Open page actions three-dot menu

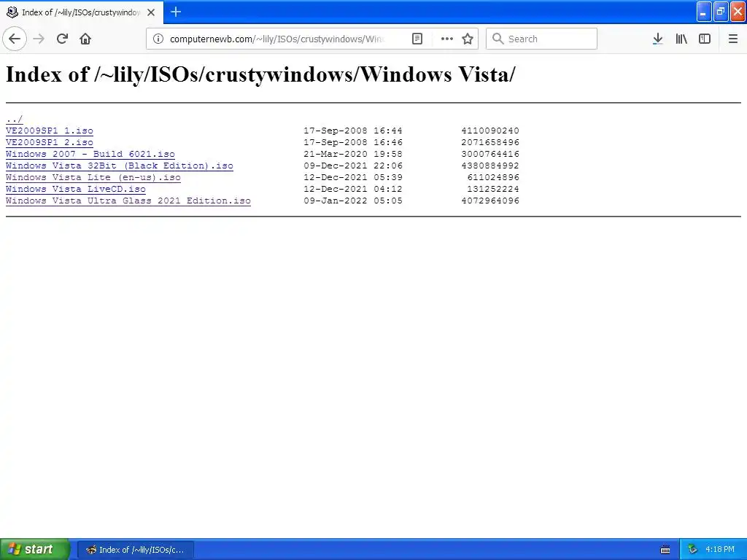point(447,39)
